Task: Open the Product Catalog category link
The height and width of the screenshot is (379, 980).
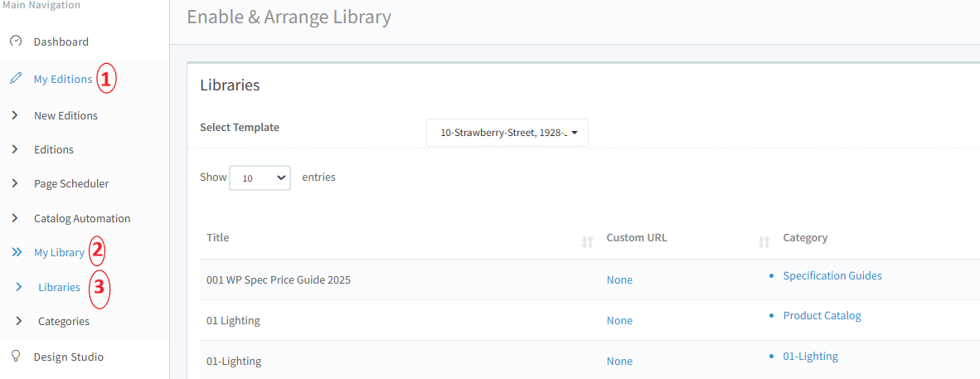Action: click(822, 315)
